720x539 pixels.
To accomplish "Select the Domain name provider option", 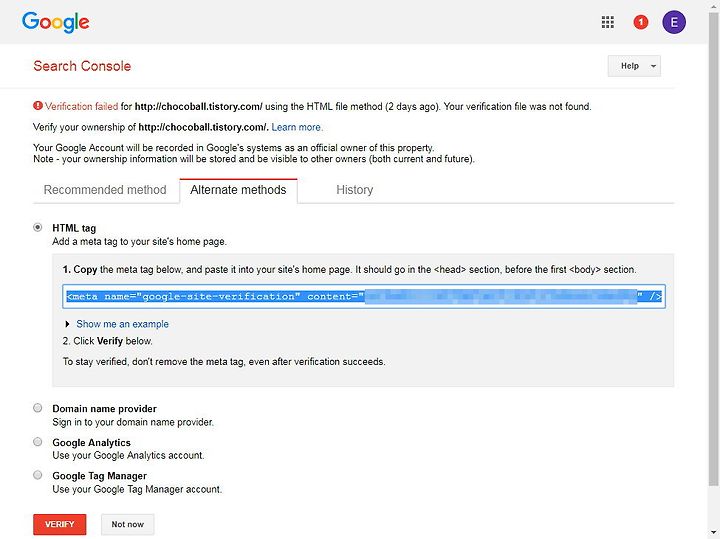I will coord(38,408).
